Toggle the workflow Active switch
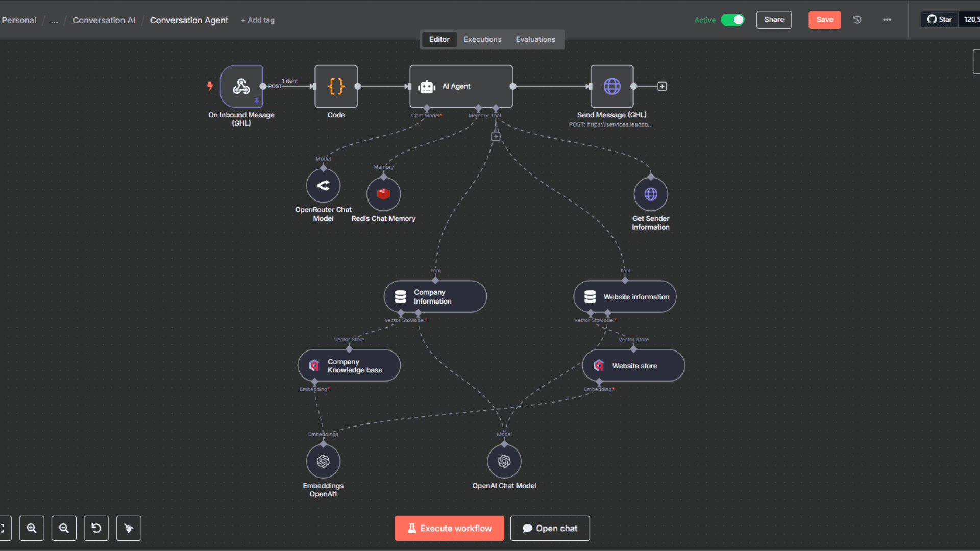Viewport: 980px width, 551px height. (x=732, y=20)
